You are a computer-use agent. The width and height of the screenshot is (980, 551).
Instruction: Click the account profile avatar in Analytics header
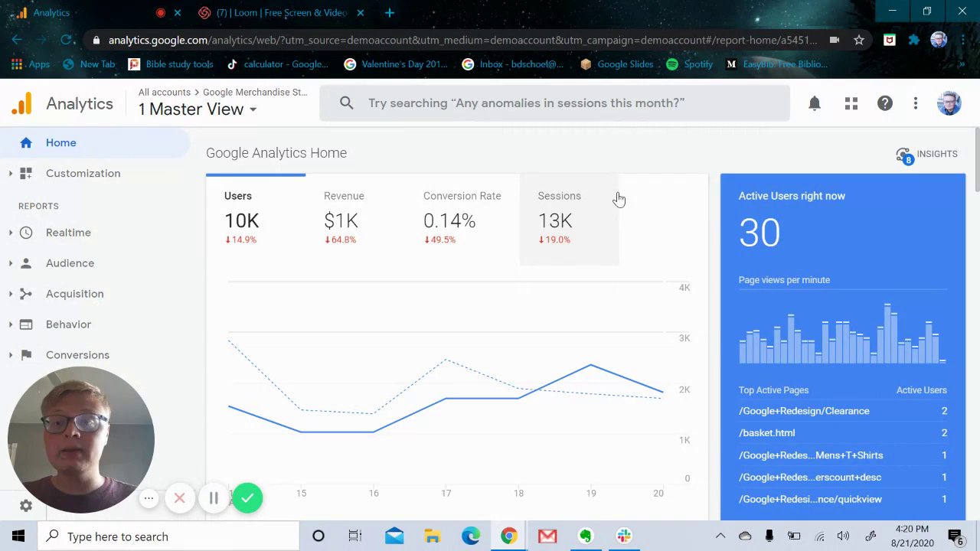(949, 103)
